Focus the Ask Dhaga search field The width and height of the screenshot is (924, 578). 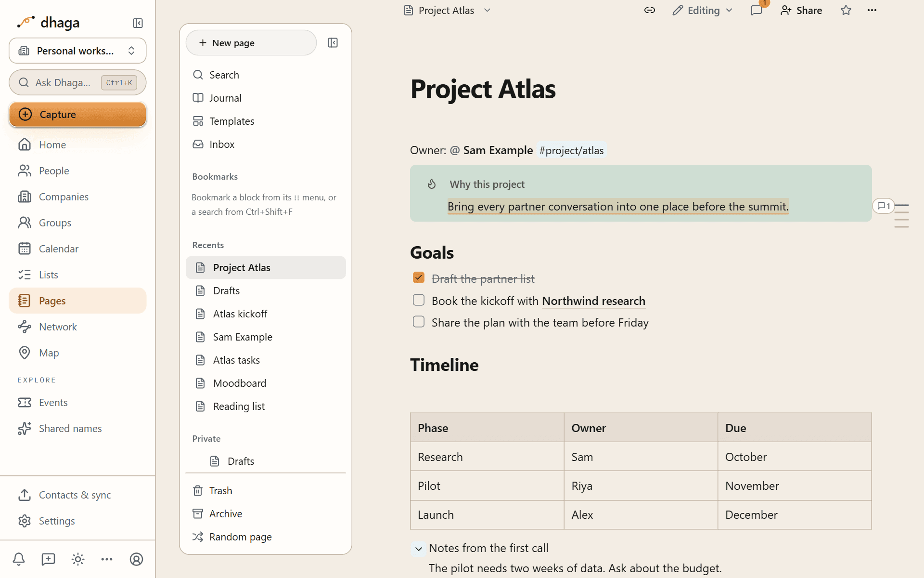click(77, 82)
